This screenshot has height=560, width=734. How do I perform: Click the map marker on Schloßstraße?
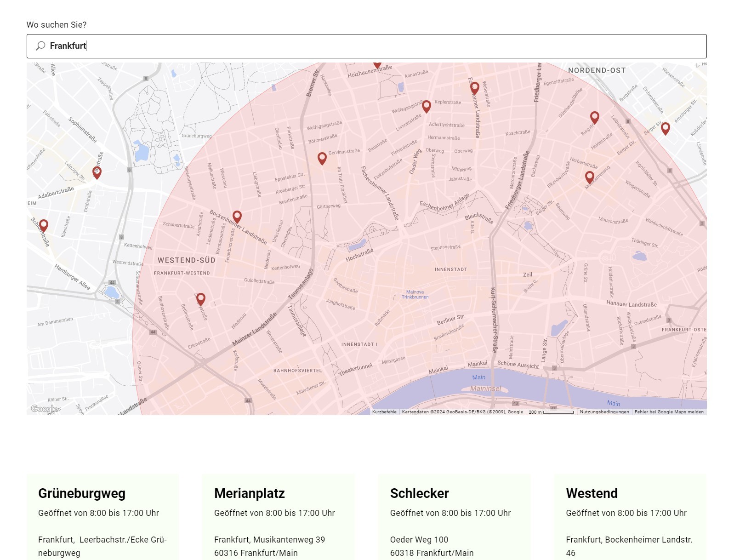44,225
